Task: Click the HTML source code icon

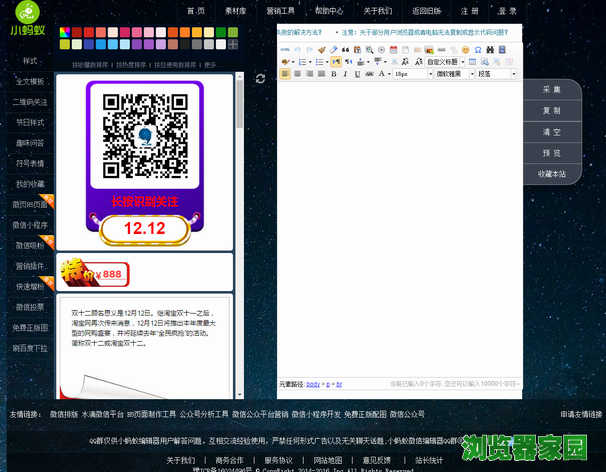Action: [x=285, y=49]
